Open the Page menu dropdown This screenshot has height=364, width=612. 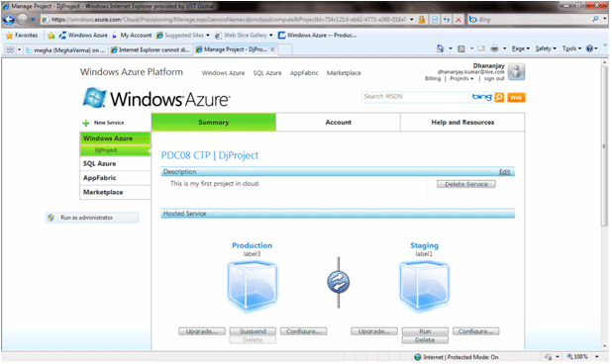pos(521,48)
